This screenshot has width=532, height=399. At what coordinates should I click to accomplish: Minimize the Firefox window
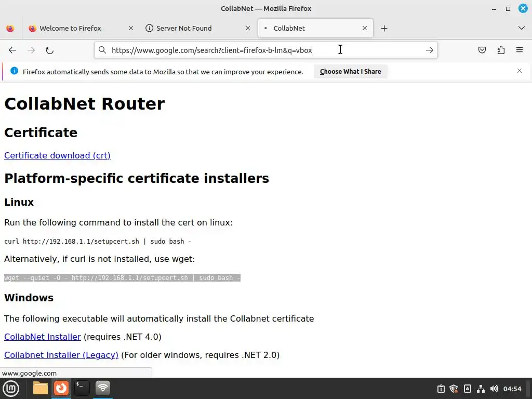coord(494,9)
